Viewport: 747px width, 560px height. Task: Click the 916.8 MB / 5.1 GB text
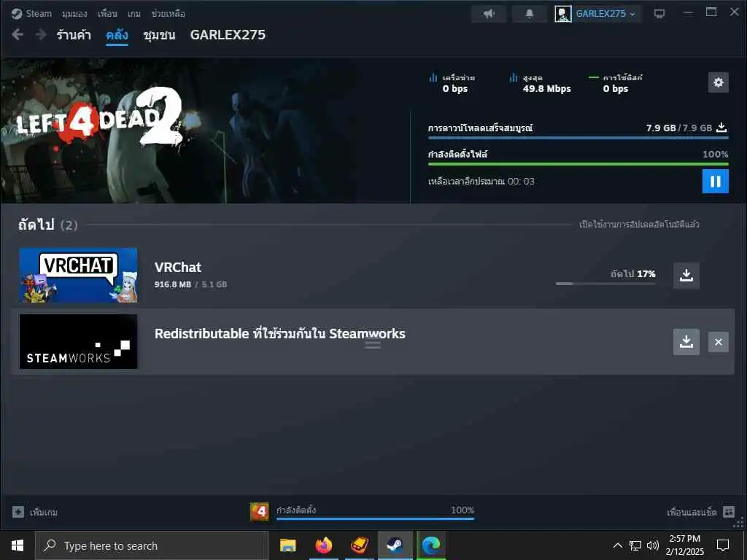pos(190,284)
